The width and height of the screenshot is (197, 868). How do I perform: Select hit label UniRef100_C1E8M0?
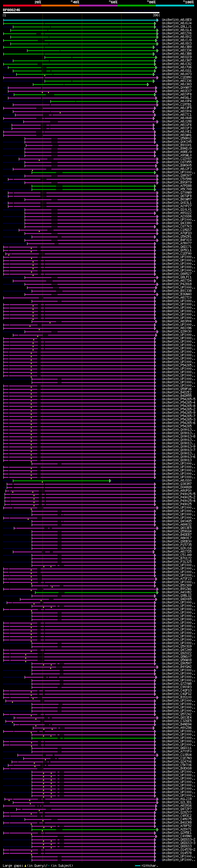[177, 77]
